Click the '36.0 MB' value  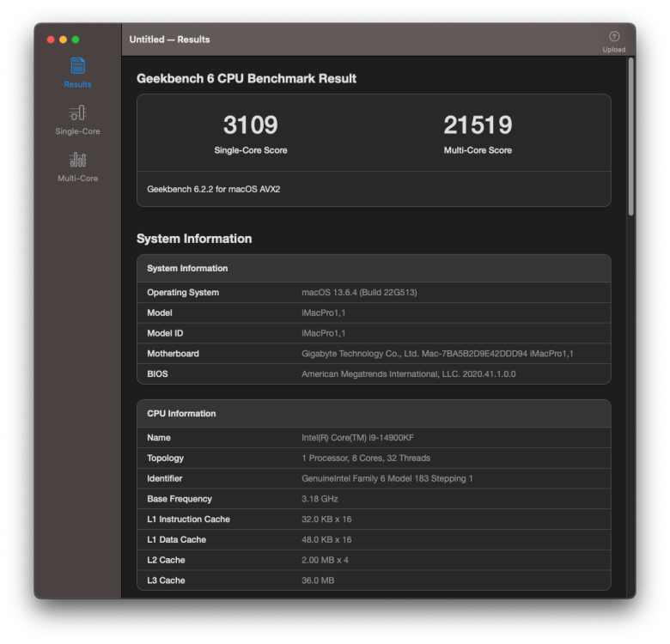tap(318, 580)
